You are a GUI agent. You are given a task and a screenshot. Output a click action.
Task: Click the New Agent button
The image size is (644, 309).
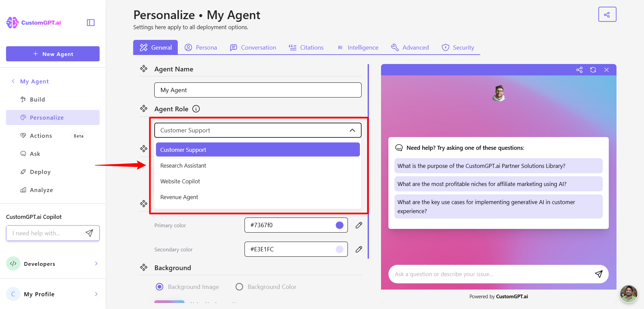(53, 54)
